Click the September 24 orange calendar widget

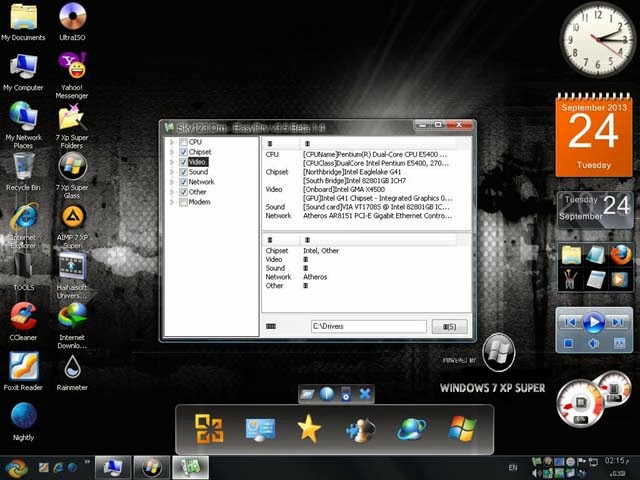pyautogui.click(x=594, y=135)
